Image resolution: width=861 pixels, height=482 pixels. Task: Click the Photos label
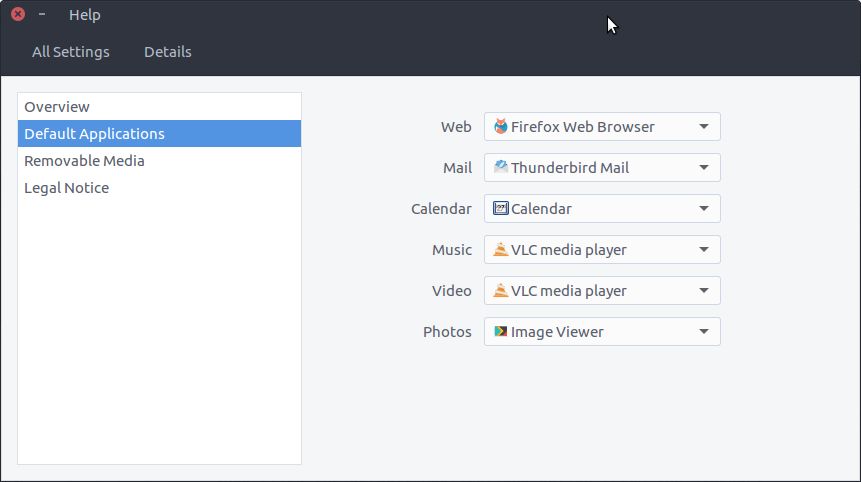pyautogui.click(x=447, y=332)
